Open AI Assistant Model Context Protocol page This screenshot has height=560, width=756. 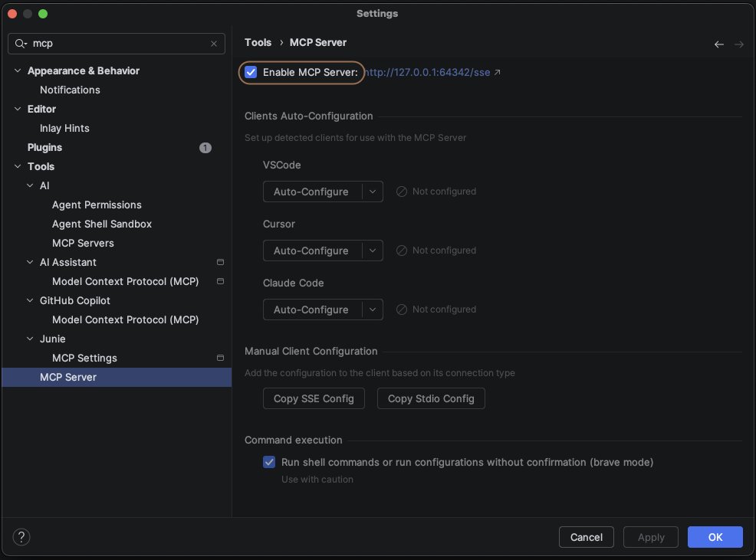(x=125, y=281)
